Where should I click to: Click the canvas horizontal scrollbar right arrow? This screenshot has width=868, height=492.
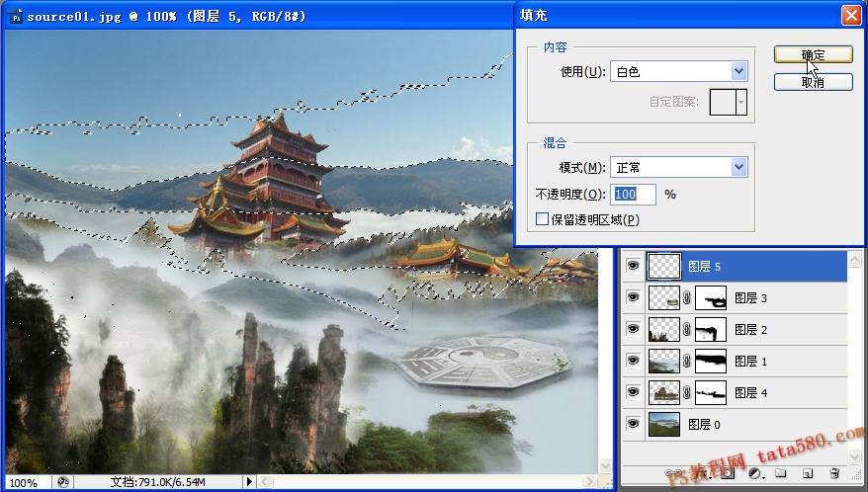coord(590,482)
